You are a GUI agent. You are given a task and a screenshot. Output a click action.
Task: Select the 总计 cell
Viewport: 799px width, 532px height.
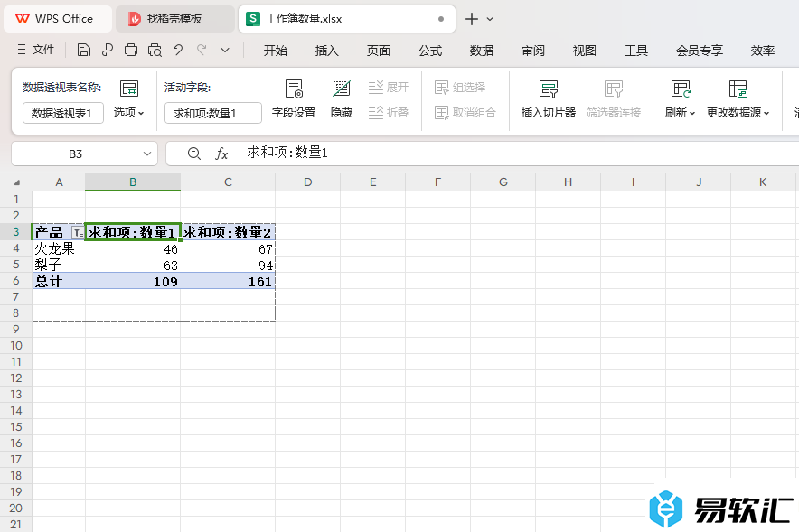point(59,281)
